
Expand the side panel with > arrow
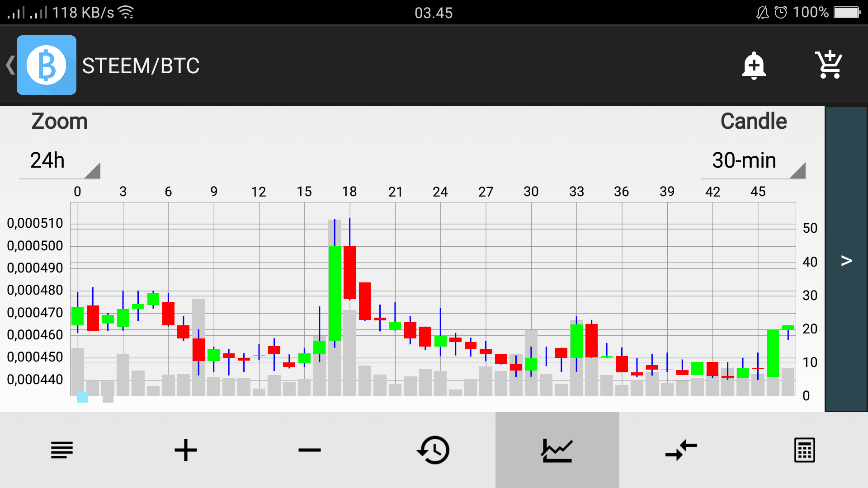coord(846,260)
